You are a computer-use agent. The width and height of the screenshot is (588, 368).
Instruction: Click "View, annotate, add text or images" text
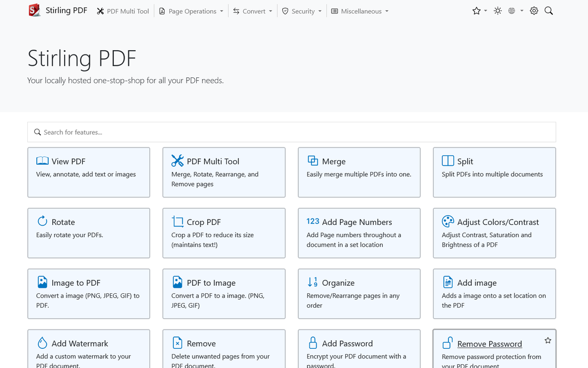tap(86, 174)
